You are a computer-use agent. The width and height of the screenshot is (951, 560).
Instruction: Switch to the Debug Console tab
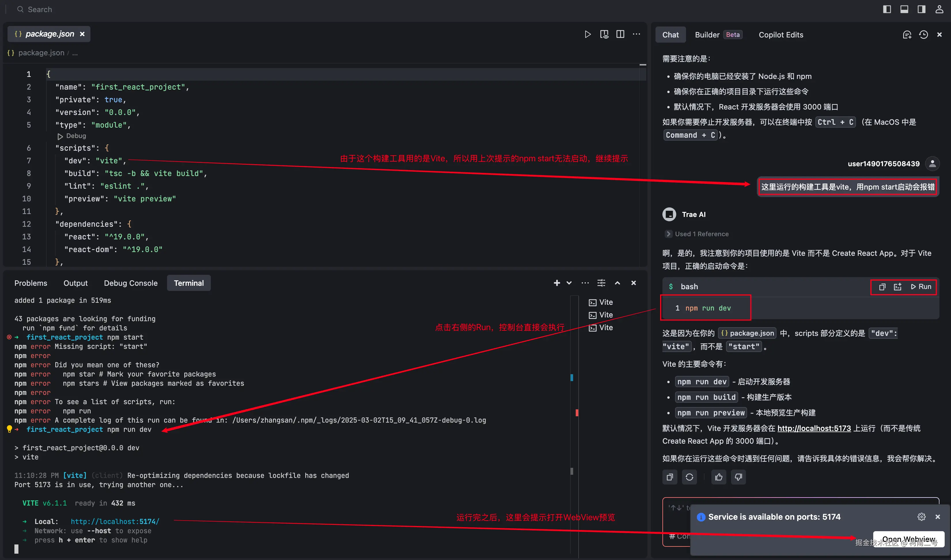coord(130,283)
